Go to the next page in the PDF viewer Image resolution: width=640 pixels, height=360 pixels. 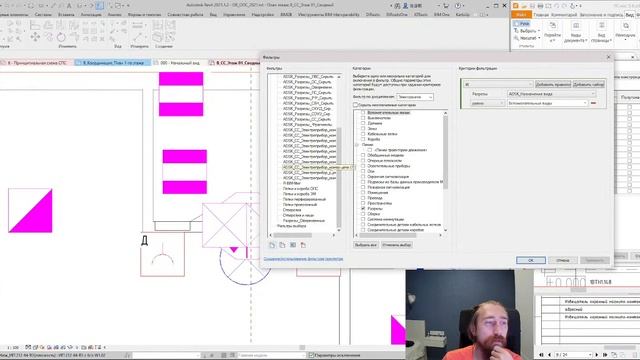point(597,355)
